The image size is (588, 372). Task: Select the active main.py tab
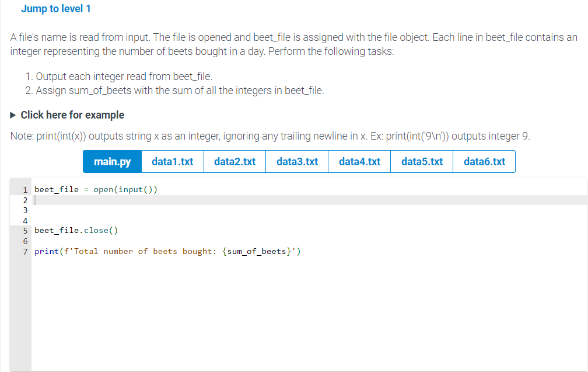click(111, 161)
